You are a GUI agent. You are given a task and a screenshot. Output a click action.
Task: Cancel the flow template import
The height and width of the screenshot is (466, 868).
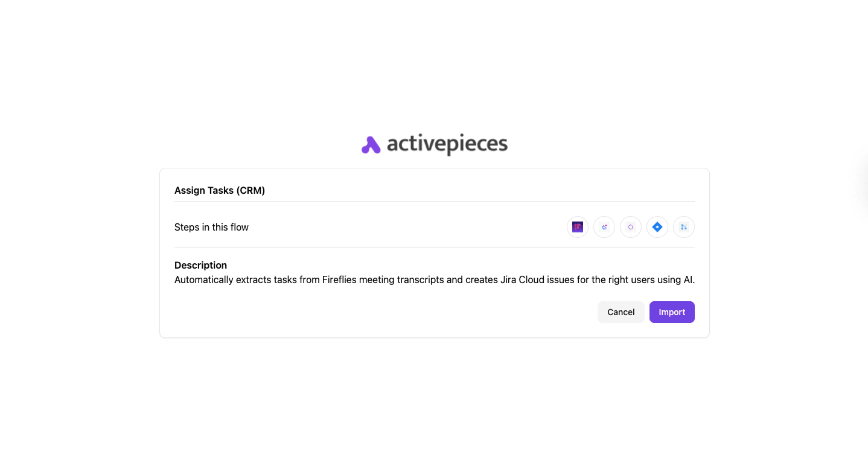[x=621, y=312]
